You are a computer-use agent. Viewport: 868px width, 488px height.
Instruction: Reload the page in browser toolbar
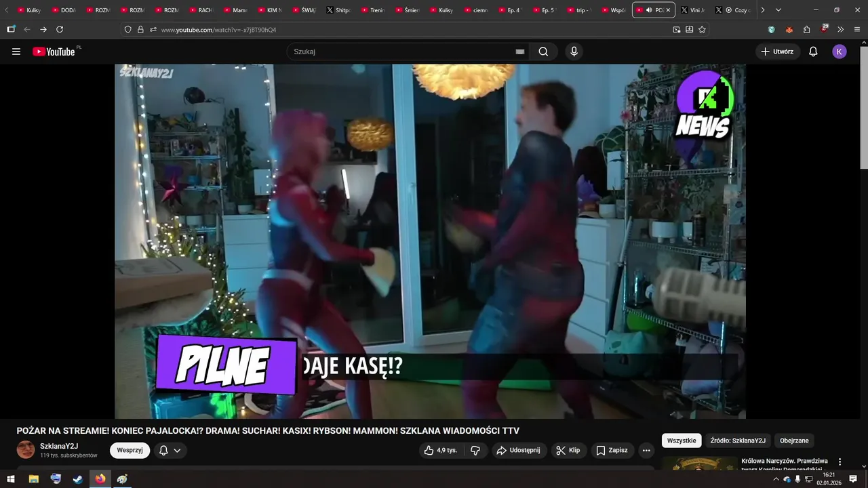click(60, 30)
